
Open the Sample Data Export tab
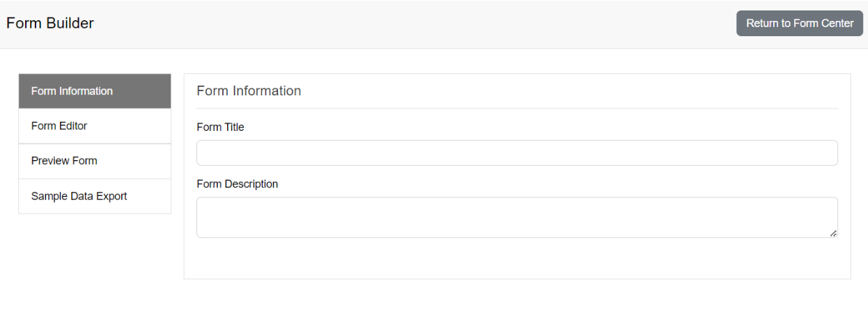tap(95, 196)
